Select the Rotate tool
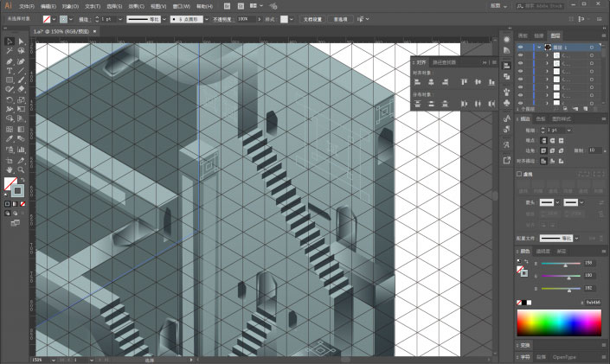 click(x=10, y=100)
